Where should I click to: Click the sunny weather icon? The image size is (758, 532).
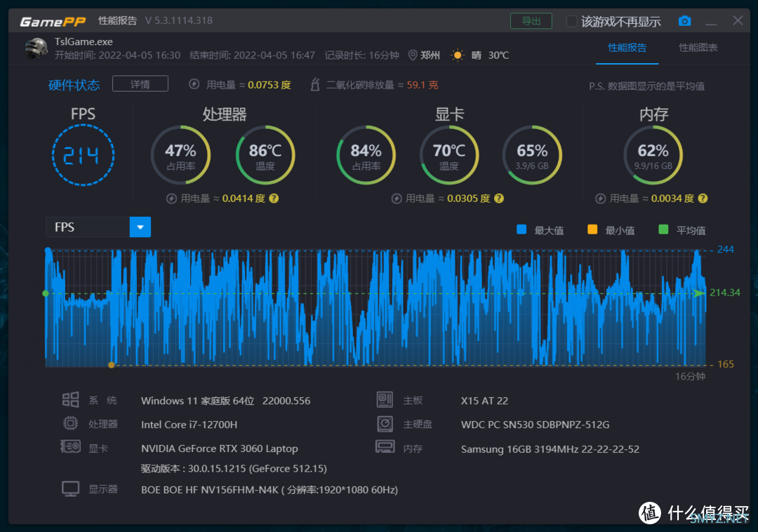click(457, 55)
